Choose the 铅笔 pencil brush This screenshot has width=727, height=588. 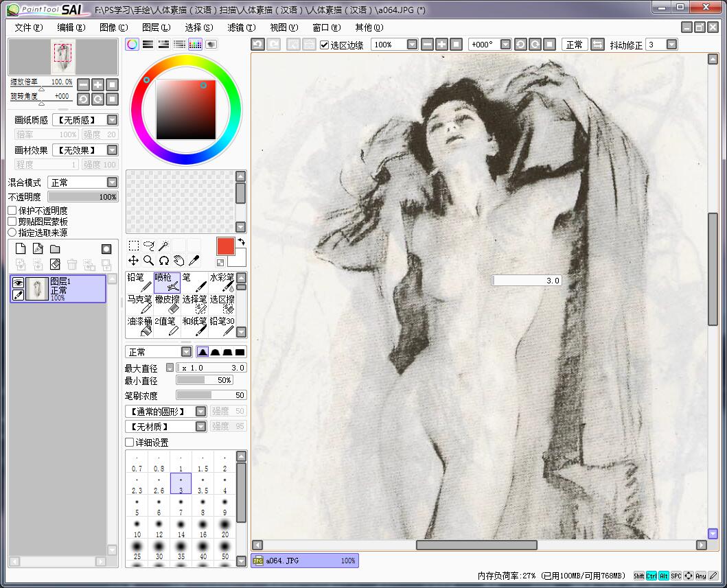tap(139, 282)
